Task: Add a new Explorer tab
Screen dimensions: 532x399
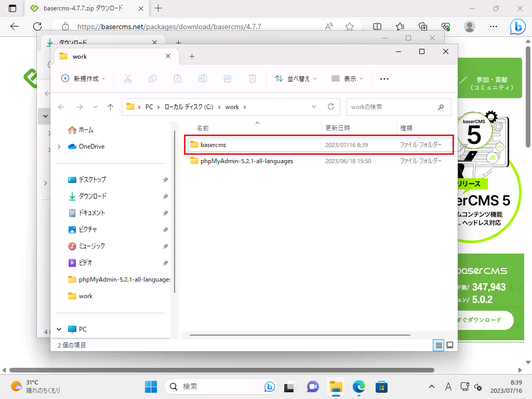Action: [192, 56]
